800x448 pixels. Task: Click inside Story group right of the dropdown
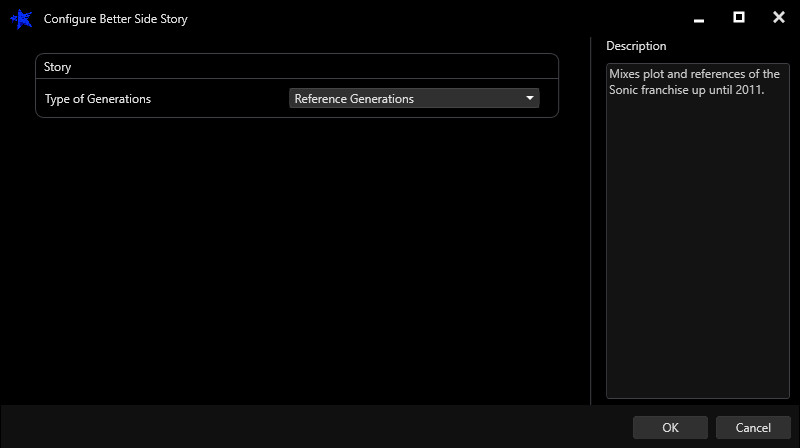[x=548, y=99]
